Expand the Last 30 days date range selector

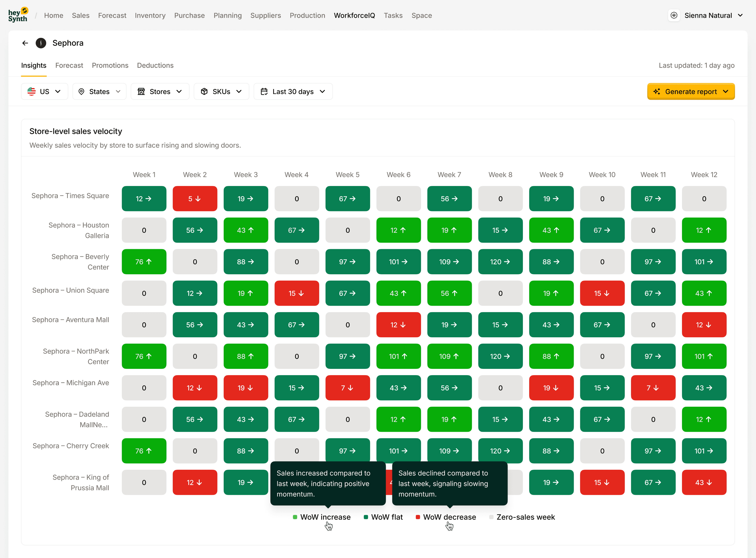(293, 91)
